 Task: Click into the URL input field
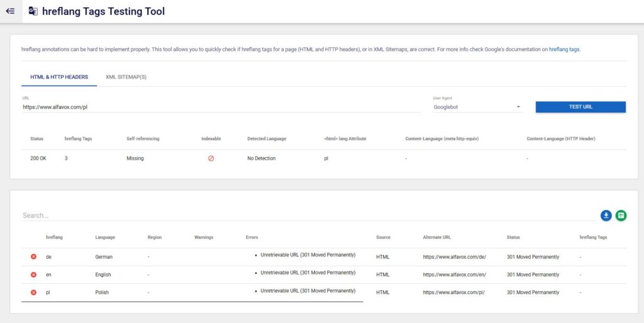(x=220, y=107)
